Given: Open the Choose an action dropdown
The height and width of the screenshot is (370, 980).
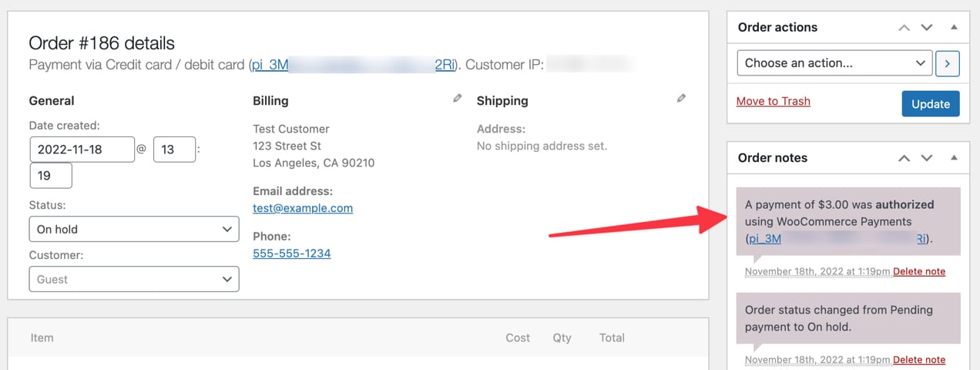Looking at the screenshot, I should (x=834, y=63).
